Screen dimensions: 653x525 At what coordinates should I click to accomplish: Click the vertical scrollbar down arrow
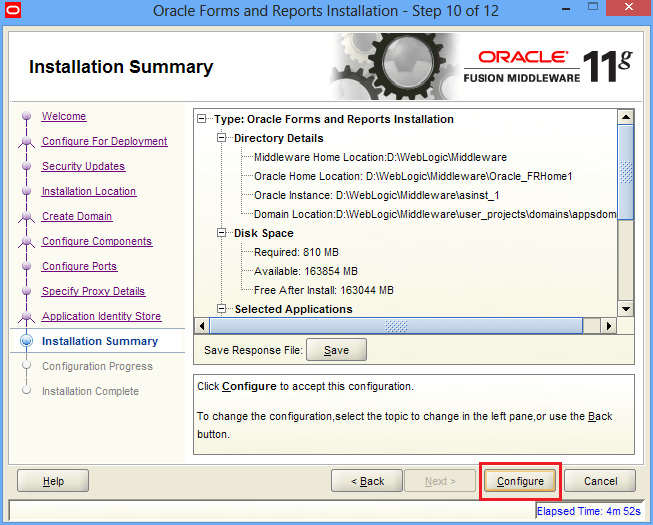point(626,309)
